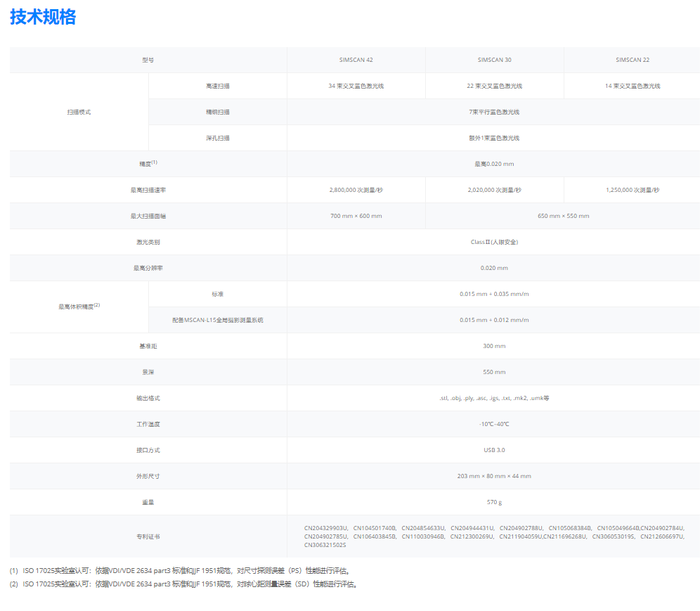Select the 扫描模式 row label
This screenshot has width=700, height=611.
pos(79,112)
